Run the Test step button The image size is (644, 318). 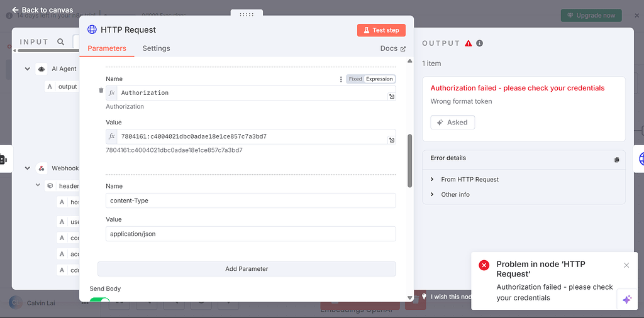381,30
